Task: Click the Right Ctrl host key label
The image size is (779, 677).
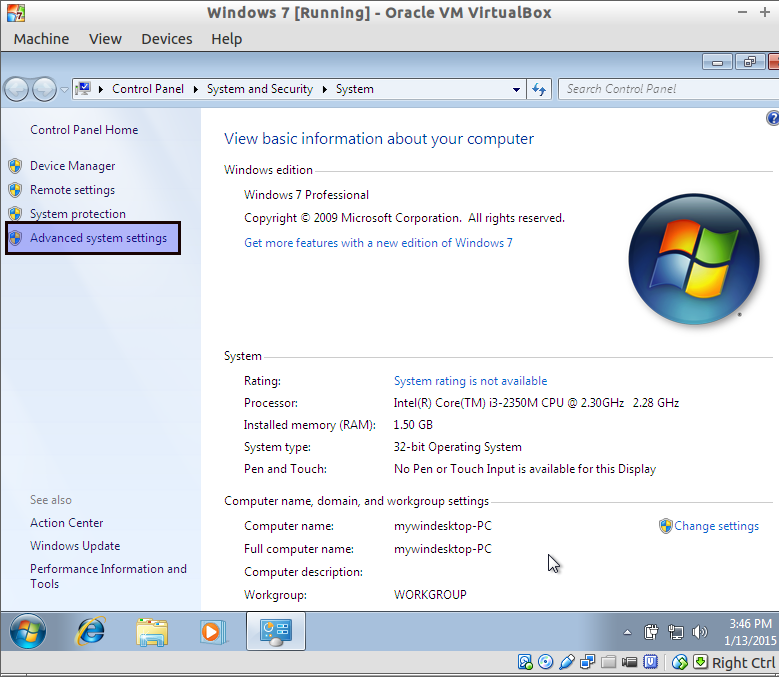Action: click(743, 662)
